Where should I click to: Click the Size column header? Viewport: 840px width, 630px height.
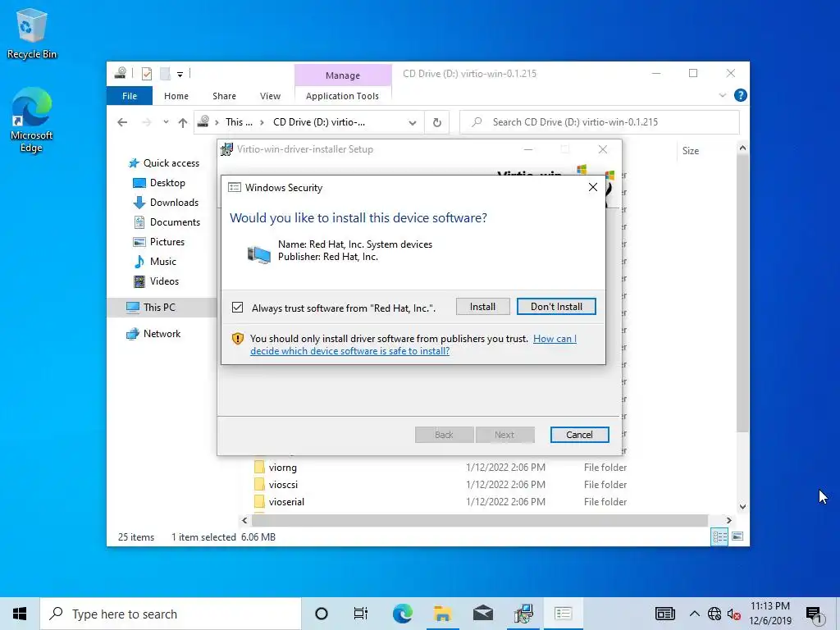pos(691,151)
